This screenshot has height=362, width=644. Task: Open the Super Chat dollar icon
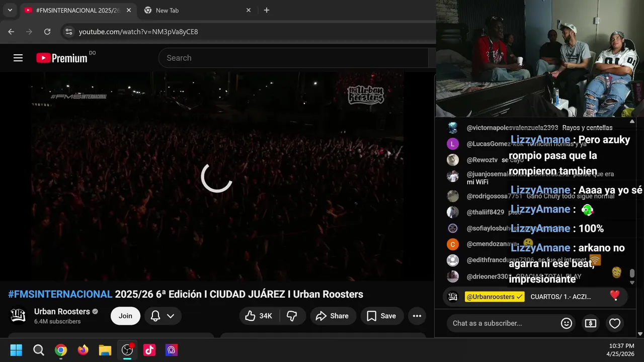click(x=591, y=323)
